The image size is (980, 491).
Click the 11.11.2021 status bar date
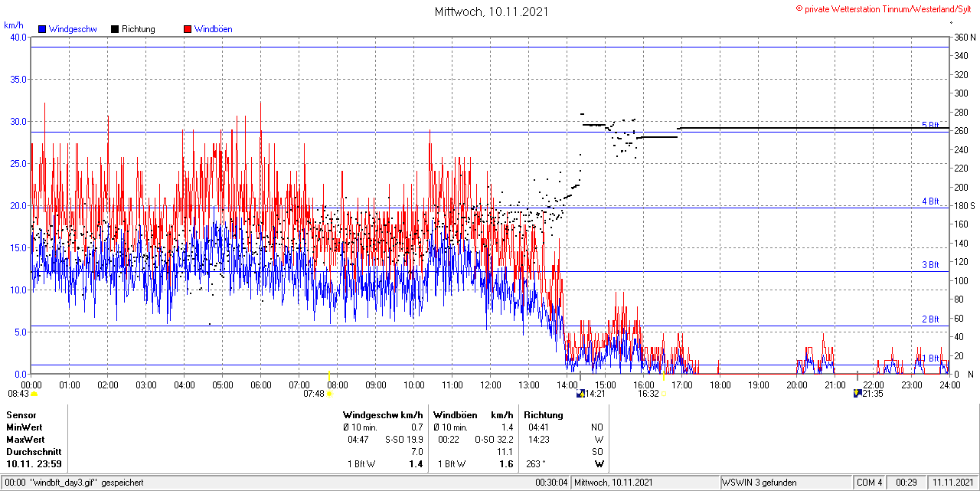click(x=952, y=483)
